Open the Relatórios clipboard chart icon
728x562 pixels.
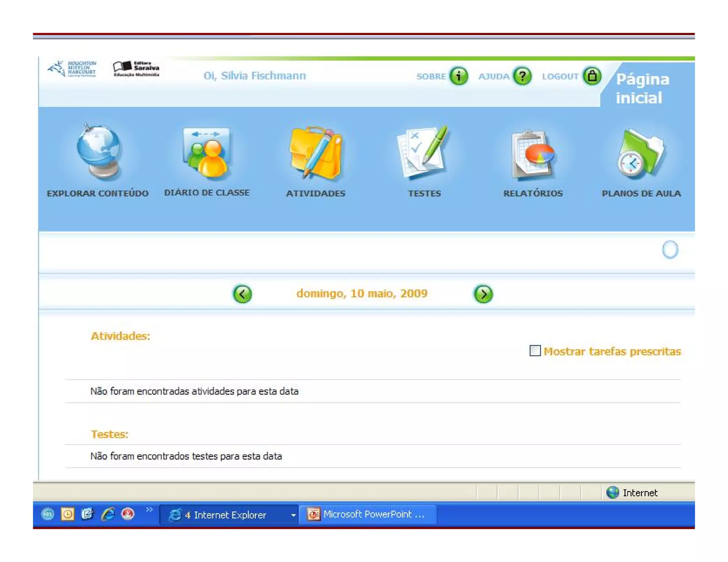pyautogui.click(x=532, y=155)
